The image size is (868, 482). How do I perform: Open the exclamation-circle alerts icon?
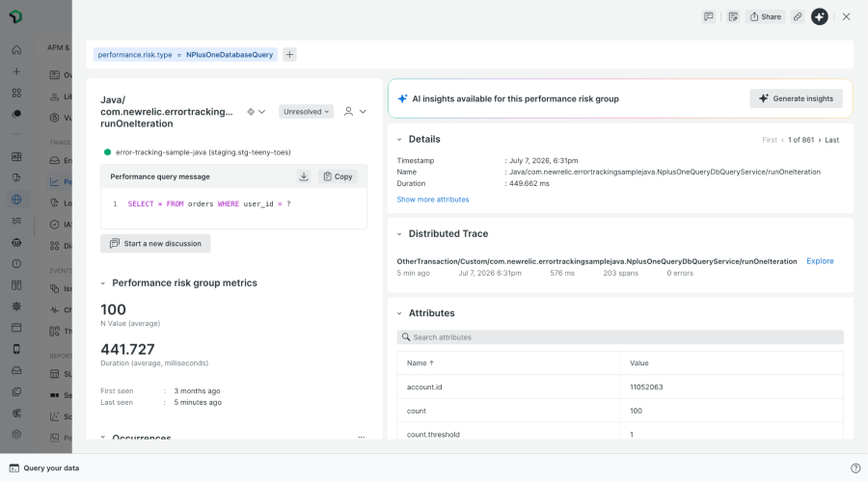(16, 264)
